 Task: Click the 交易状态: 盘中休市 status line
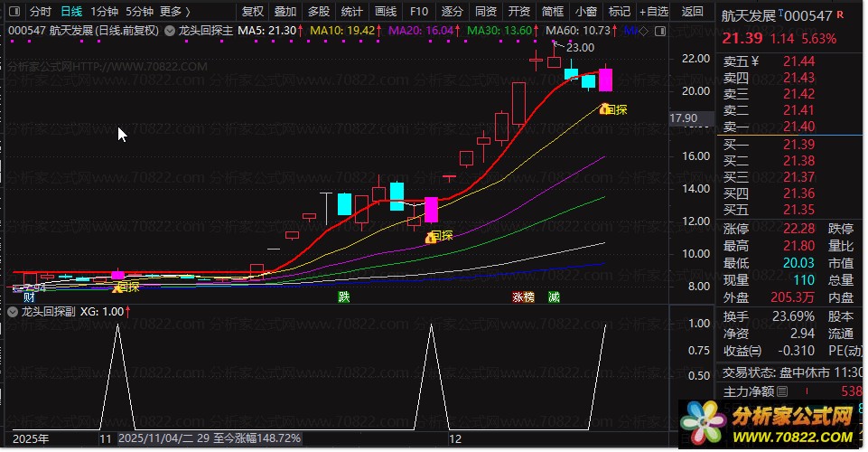coord(793,372)
